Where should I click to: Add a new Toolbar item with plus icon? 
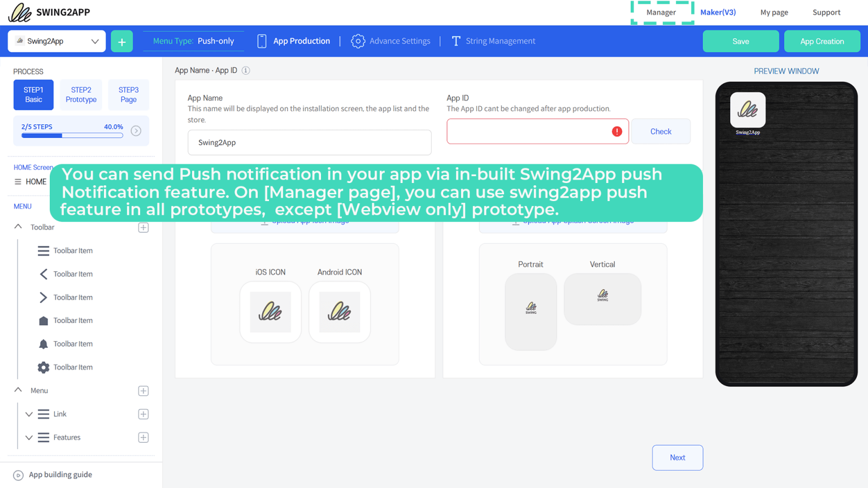[x=143, y=227]
